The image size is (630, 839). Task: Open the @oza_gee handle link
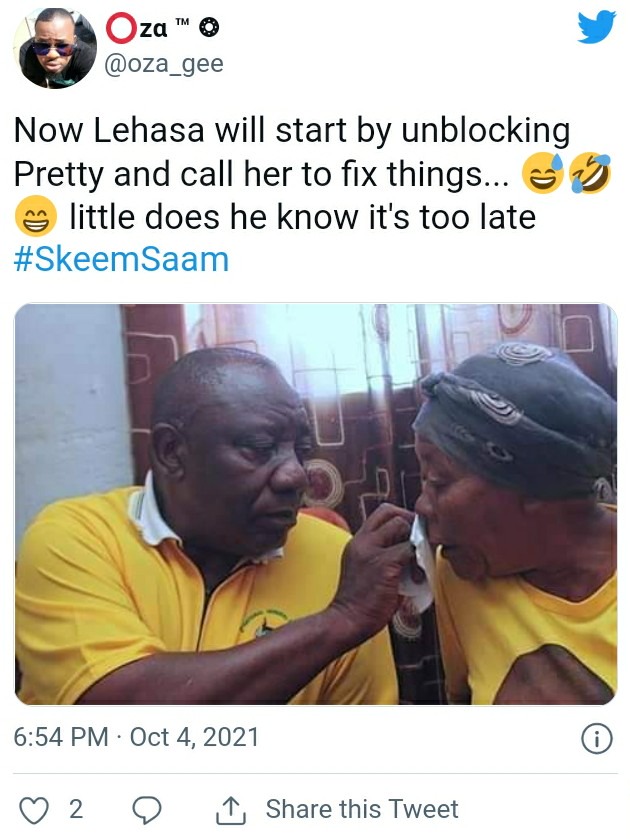coord(164,64)
